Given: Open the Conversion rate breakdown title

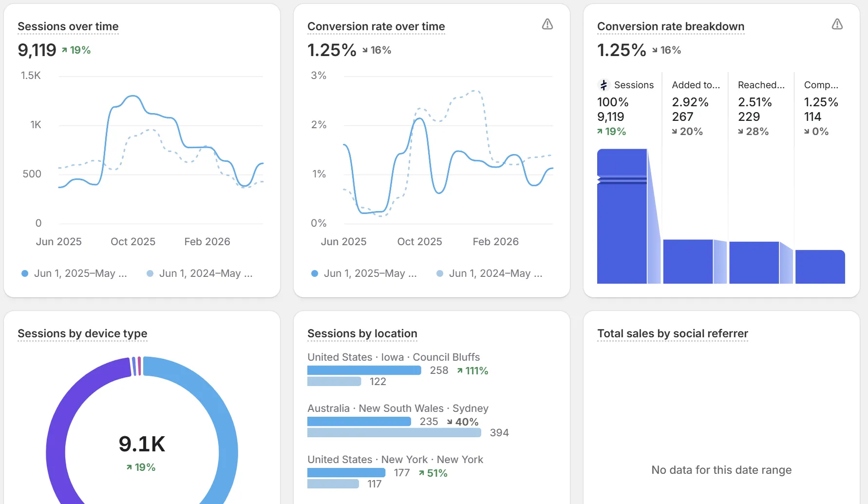Looking at the screenshot, I should (671, 26).
